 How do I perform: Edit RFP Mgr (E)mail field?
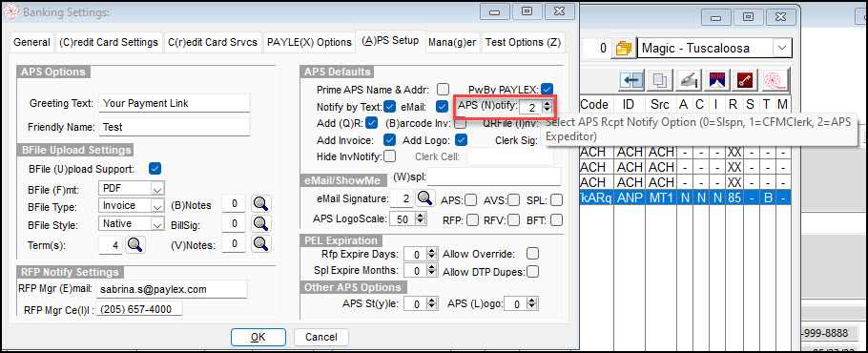(x=171, y=289)
